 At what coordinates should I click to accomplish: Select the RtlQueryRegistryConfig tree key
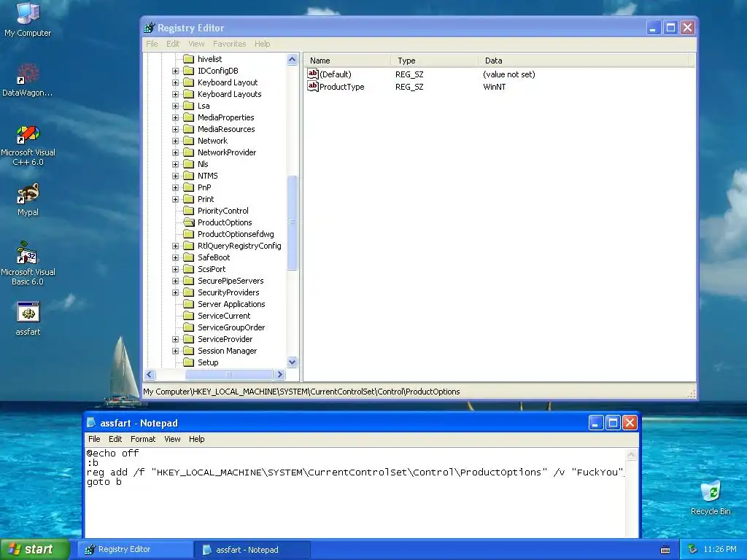point(239,246)
